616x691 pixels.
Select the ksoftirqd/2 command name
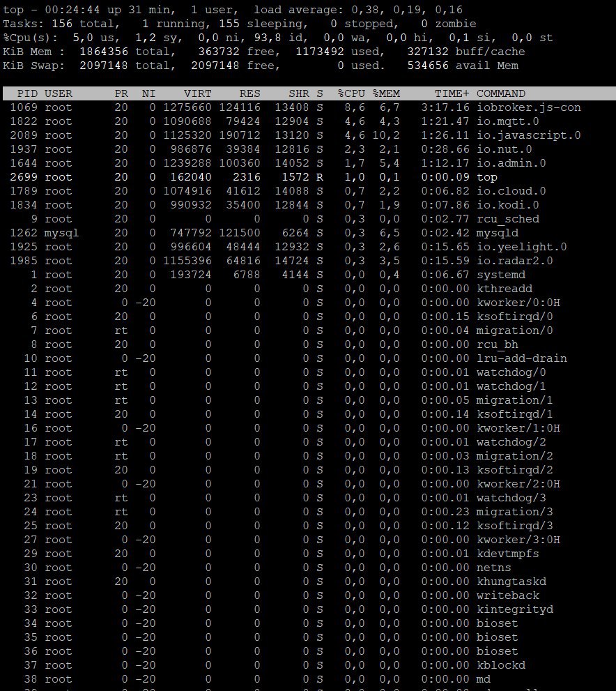(515, 470)
